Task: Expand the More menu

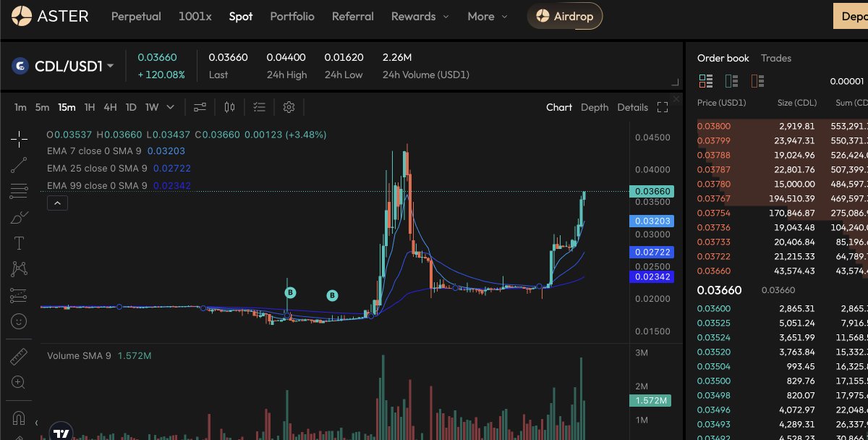Action: (x=488, y=16)
